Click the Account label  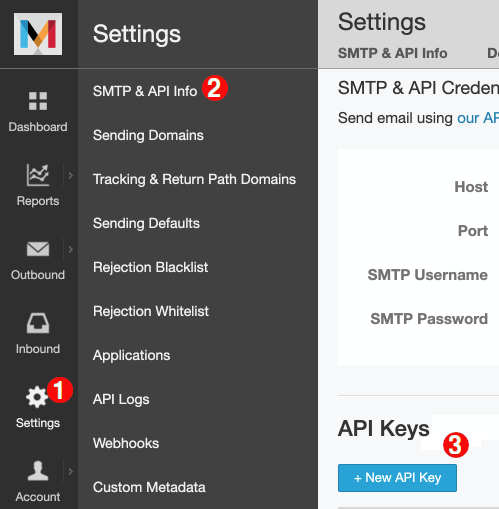click(38, 497)
